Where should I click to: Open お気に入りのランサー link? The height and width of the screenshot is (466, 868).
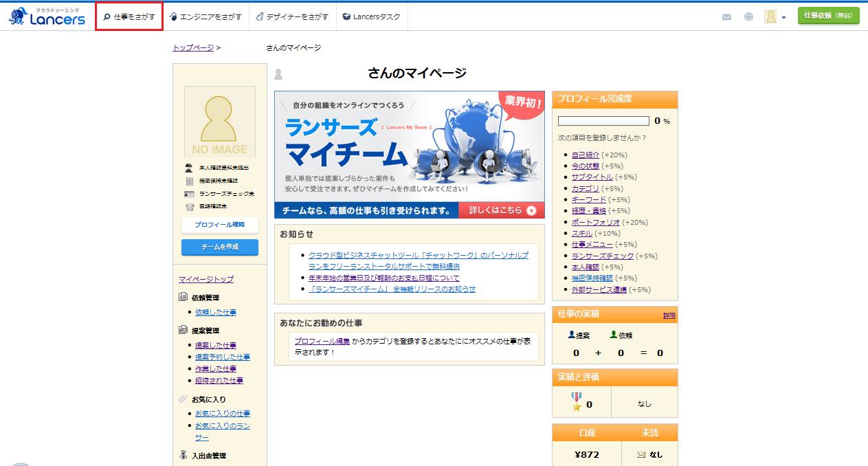pos(223,432)
